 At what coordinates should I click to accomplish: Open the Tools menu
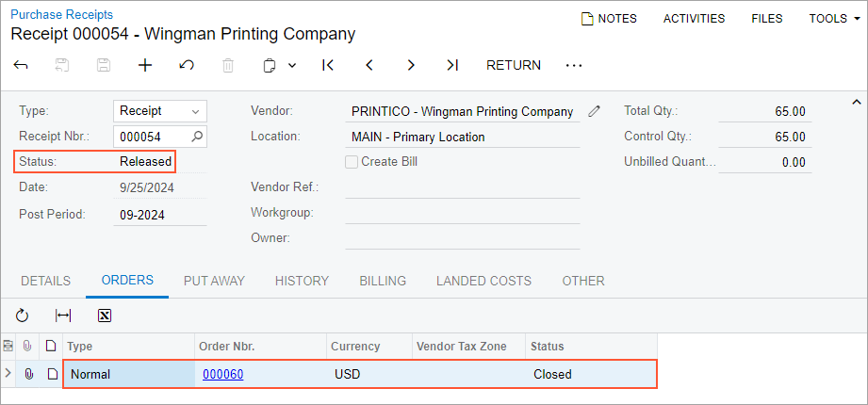[834, 18]
